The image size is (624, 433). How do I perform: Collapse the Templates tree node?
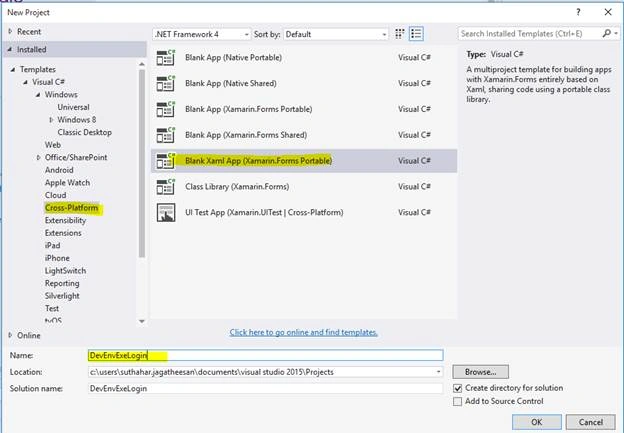coord(13,69)
